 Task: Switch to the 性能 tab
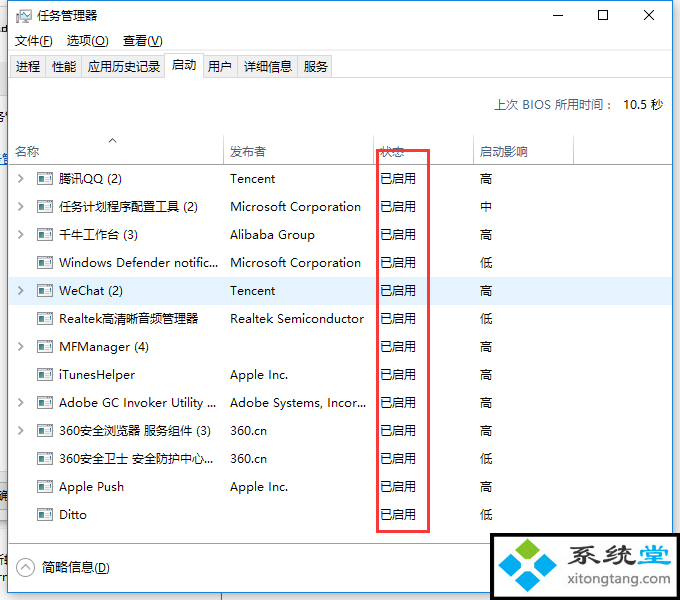coord(64,67)
